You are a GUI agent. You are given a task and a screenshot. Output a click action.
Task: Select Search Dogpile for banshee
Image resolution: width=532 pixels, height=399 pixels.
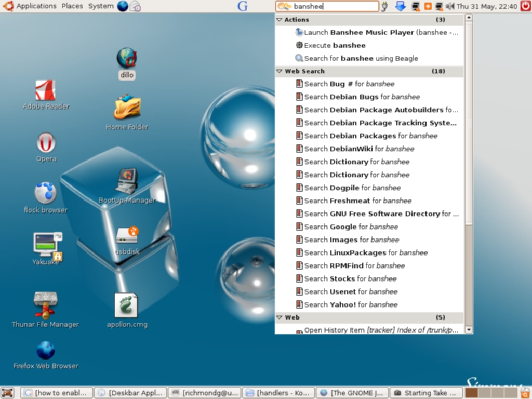369,188
